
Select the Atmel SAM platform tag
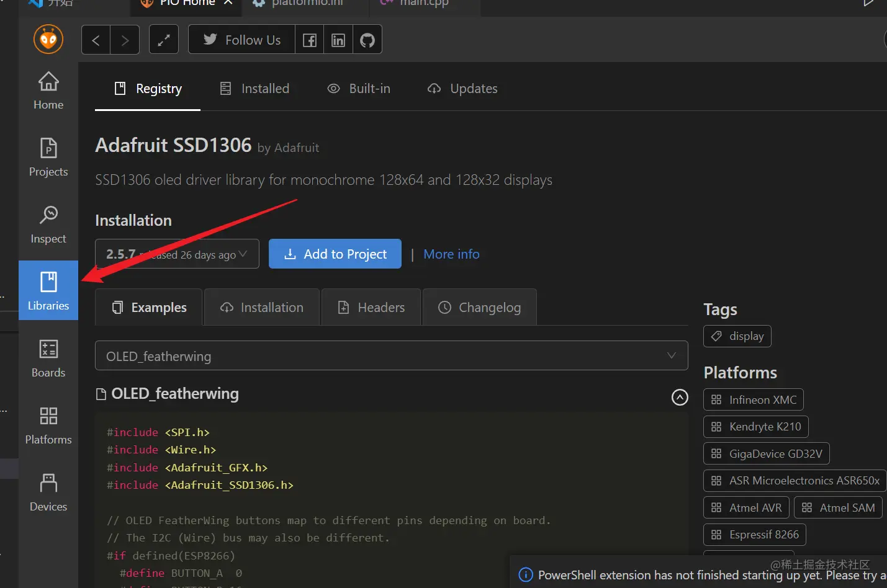point(838,507)
